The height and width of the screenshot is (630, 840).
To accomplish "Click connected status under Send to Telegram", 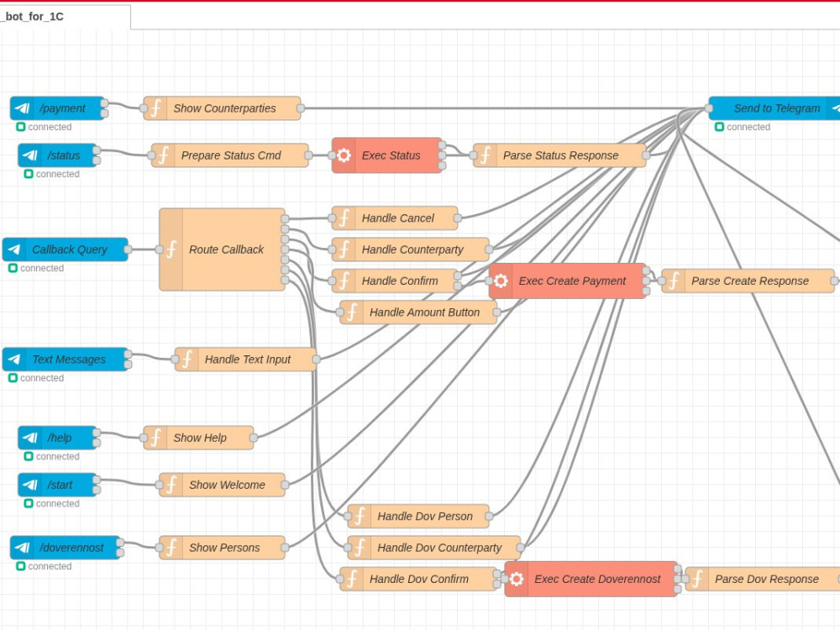I will pos(743,127).
